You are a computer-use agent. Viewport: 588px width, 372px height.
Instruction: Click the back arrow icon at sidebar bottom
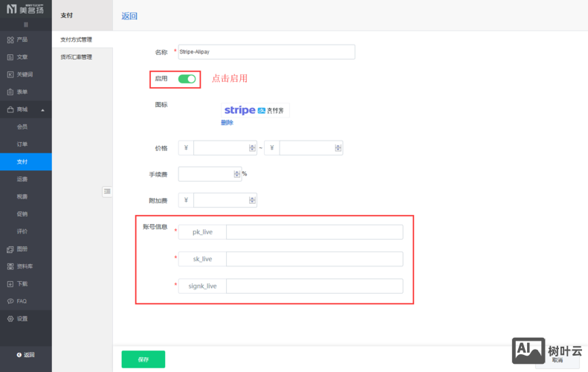tap(19, 355)
